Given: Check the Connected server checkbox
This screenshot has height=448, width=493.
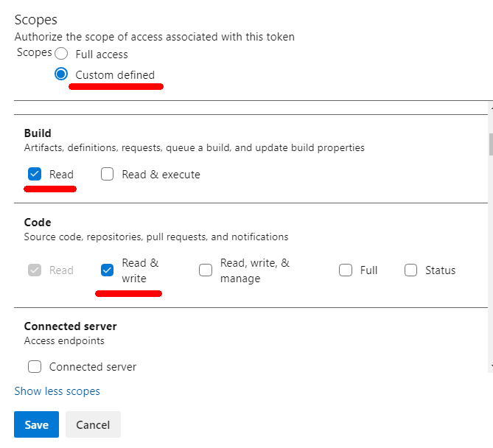Looking at the screenshot, I should click(x=34, y=367).
